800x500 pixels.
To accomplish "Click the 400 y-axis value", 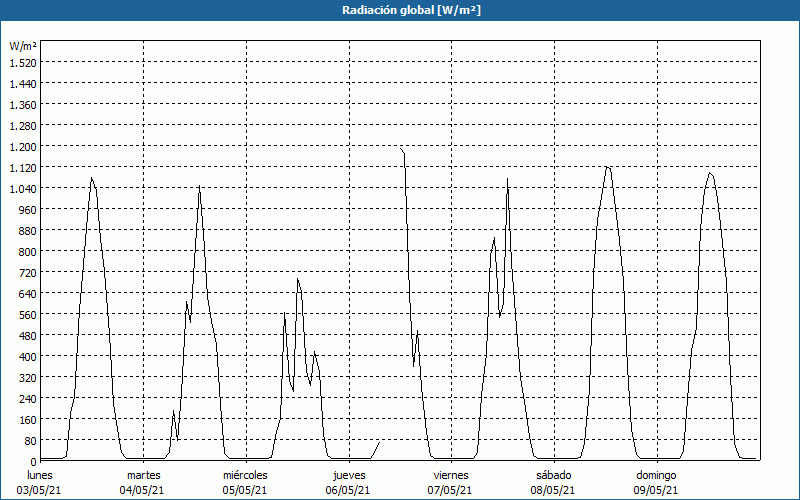I will click(x=28, y=357).
